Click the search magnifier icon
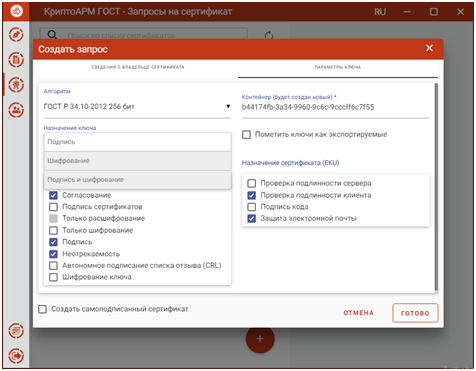 pos(52,35)
